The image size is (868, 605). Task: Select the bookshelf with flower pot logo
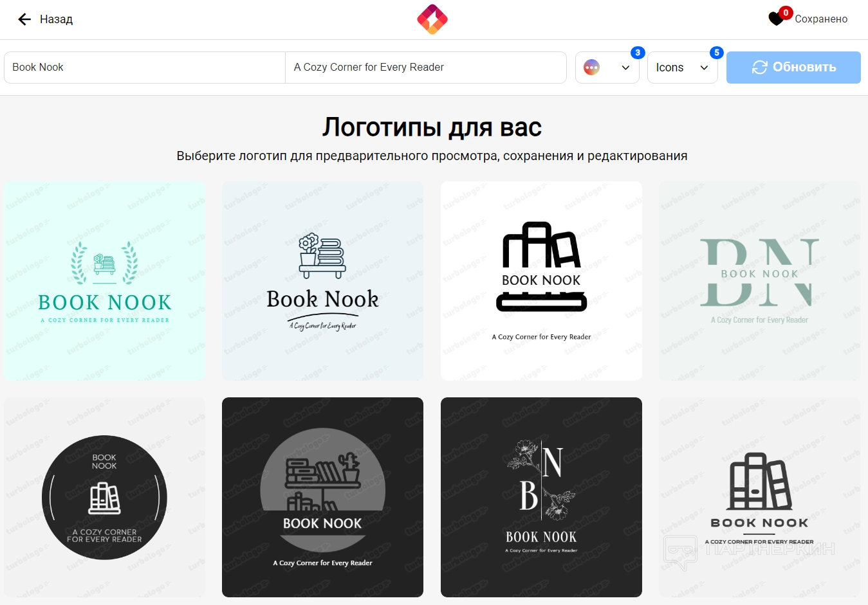coord(323,281)
